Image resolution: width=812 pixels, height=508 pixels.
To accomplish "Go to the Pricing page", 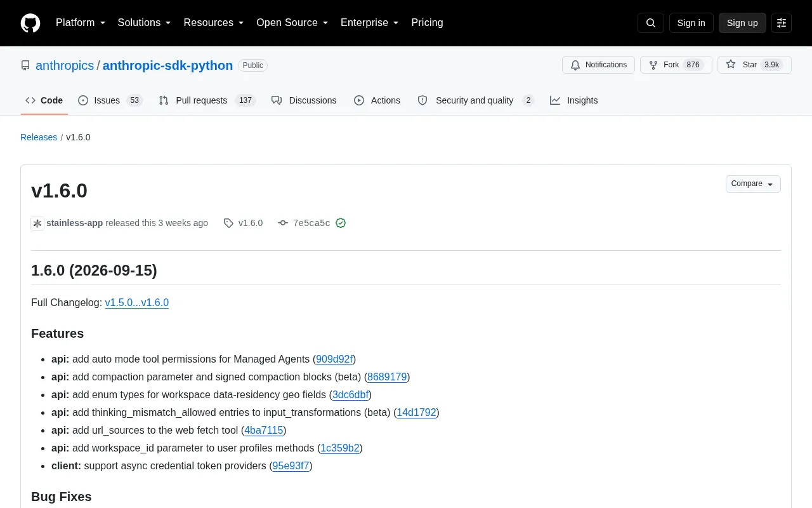I will [x=427, y=23].
